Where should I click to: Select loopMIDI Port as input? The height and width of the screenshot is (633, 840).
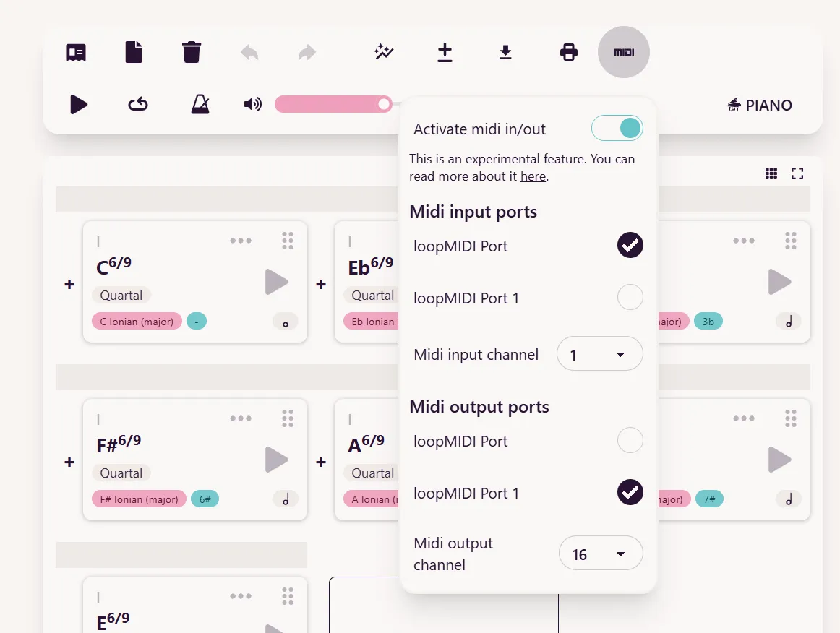click(x=630, y=245)
